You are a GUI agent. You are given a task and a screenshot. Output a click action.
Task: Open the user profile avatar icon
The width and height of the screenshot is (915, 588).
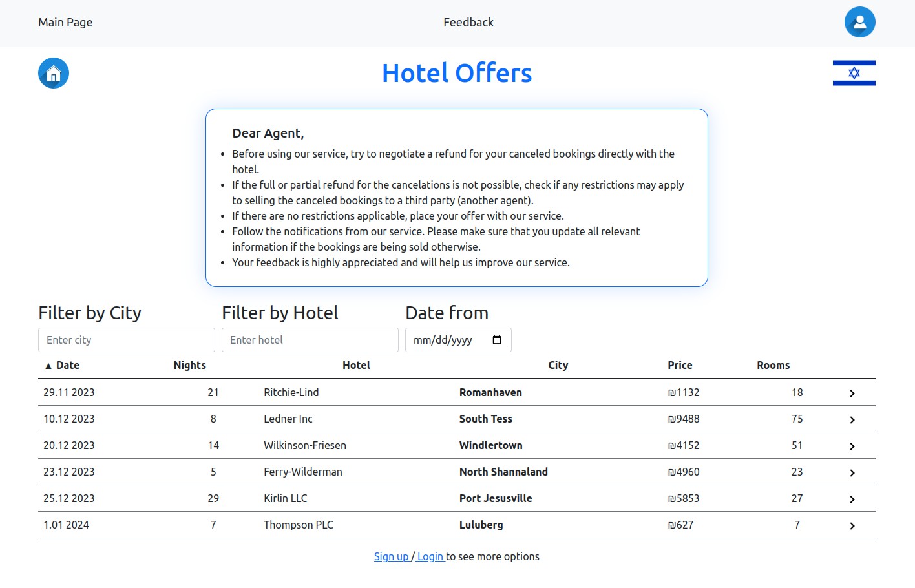[859, 22]
